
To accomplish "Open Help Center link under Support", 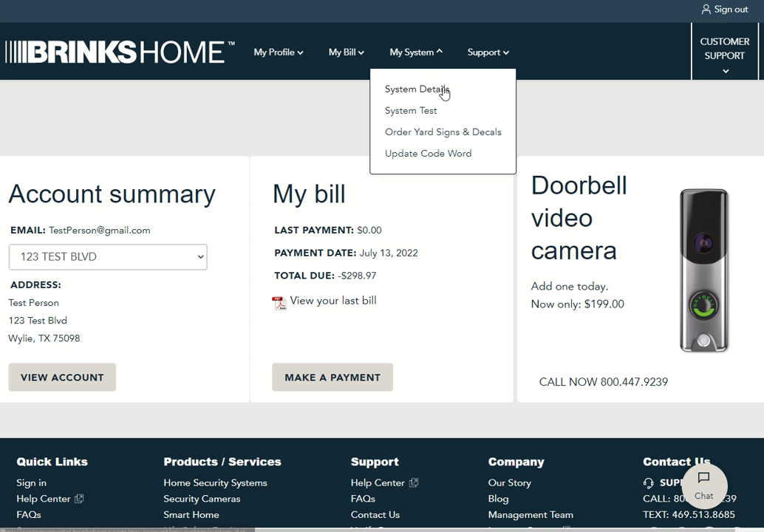I will coord(378,482).
